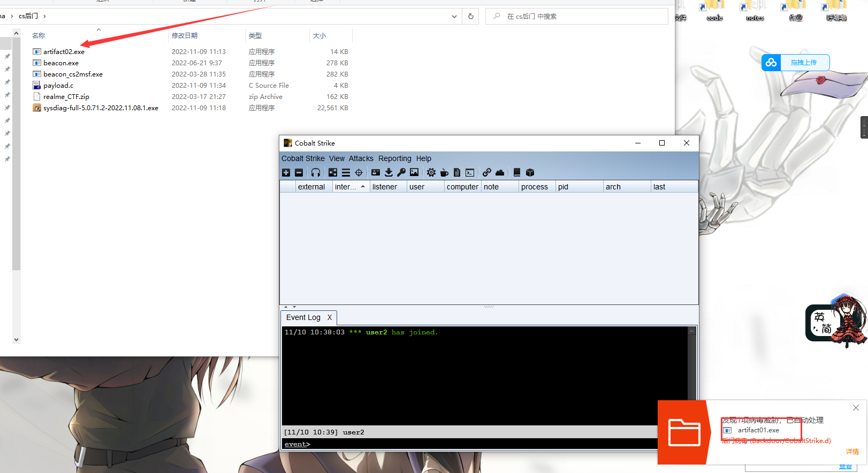Open the Cobalt Strike menu
The image size is (868, 473).
[303, 158]
